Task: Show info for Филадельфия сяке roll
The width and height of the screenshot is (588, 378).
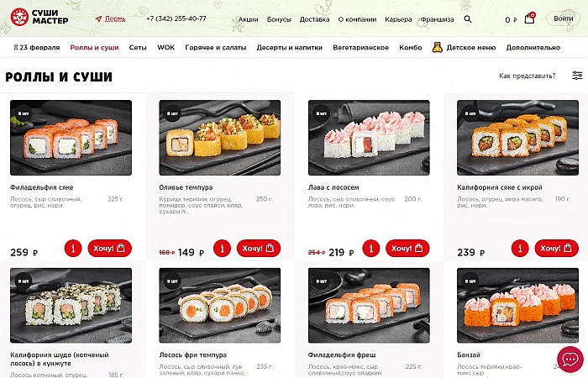Action: click(73, 249)
